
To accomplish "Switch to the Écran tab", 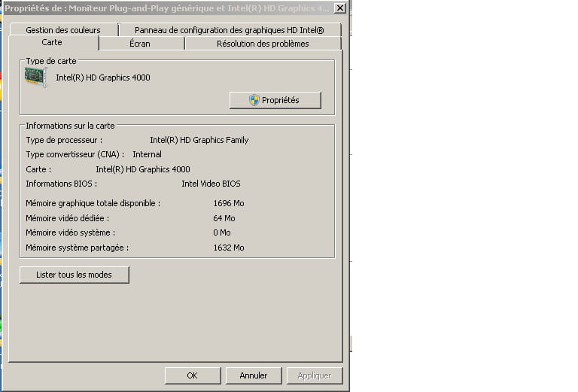I will (x=140, y=44).
